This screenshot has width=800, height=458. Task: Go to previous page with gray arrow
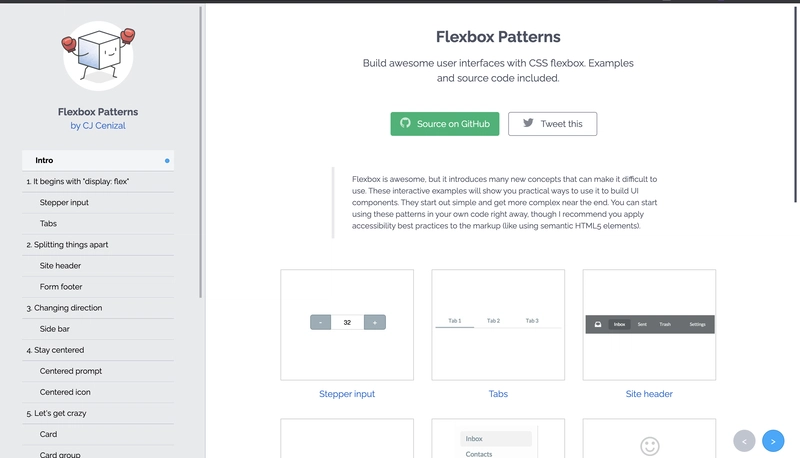coord(744,441)
